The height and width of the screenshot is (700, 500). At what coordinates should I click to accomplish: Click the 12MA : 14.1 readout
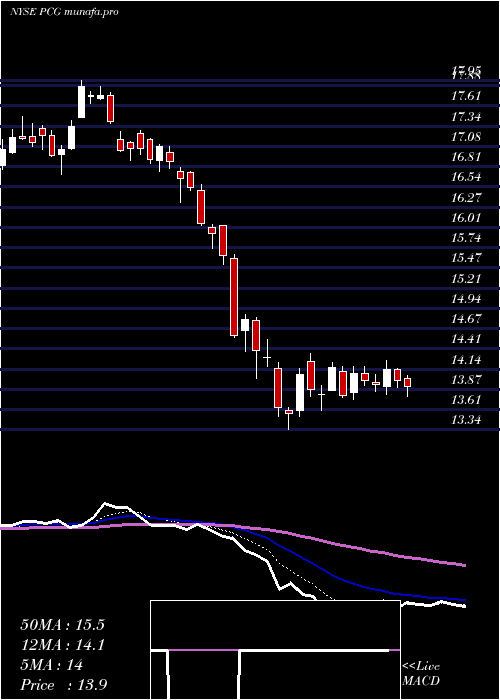click(x=62, y=645)
